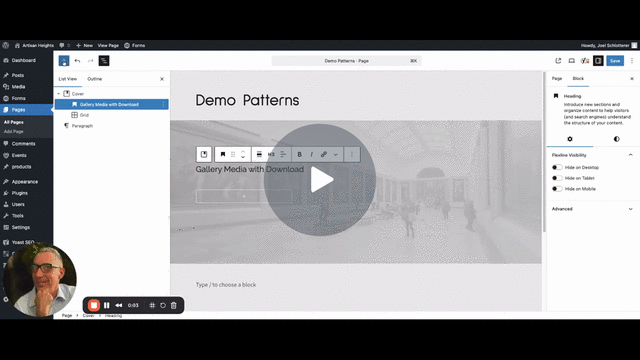Viewport: 640px width, 360px height.
Task: Undo the last change
Action: 77,61
